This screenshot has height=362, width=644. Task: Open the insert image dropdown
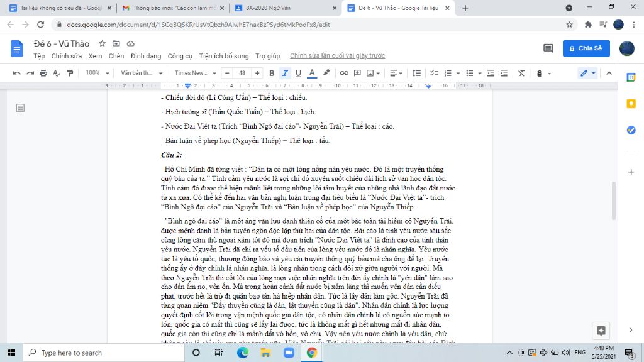(373, 73)
